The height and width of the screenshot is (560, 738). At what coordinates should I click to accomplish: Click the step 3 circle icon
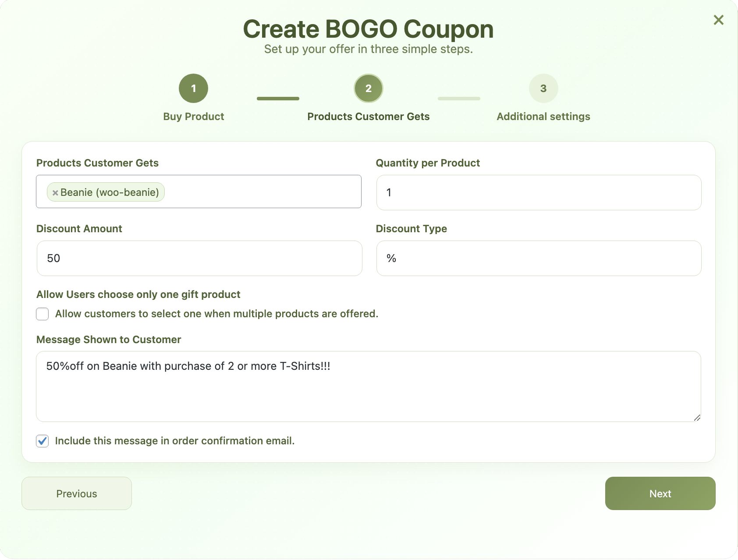tap(543, 89)
